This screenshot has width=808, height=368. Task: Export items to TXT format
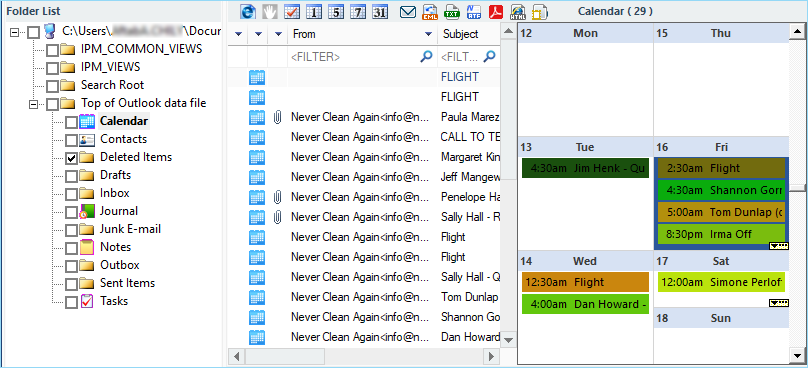coord(452,12)
